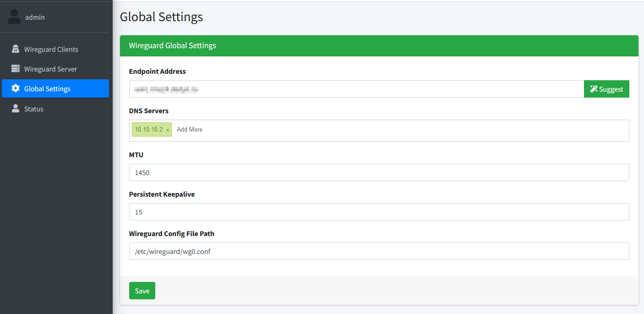
Task: Open the Wireguard Clients page
Action: tap(55, 49)
